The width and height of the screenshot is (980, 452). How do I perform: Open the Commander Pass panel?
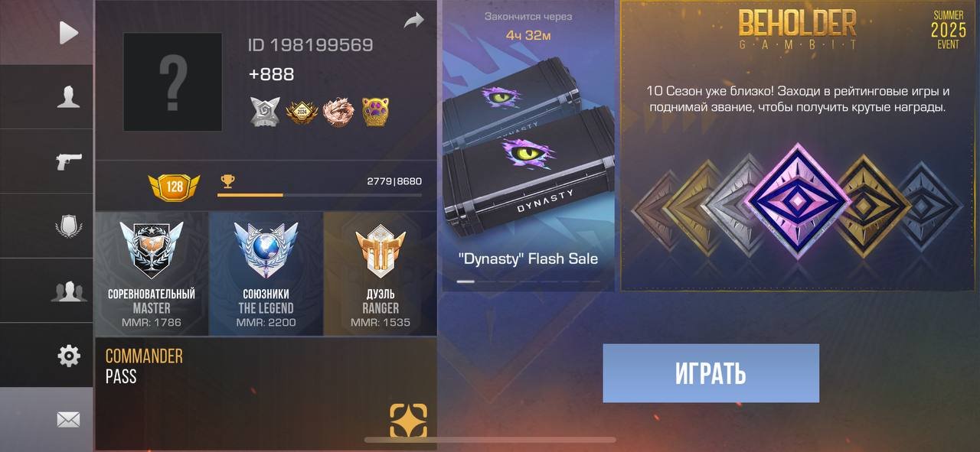pos(266,394)
